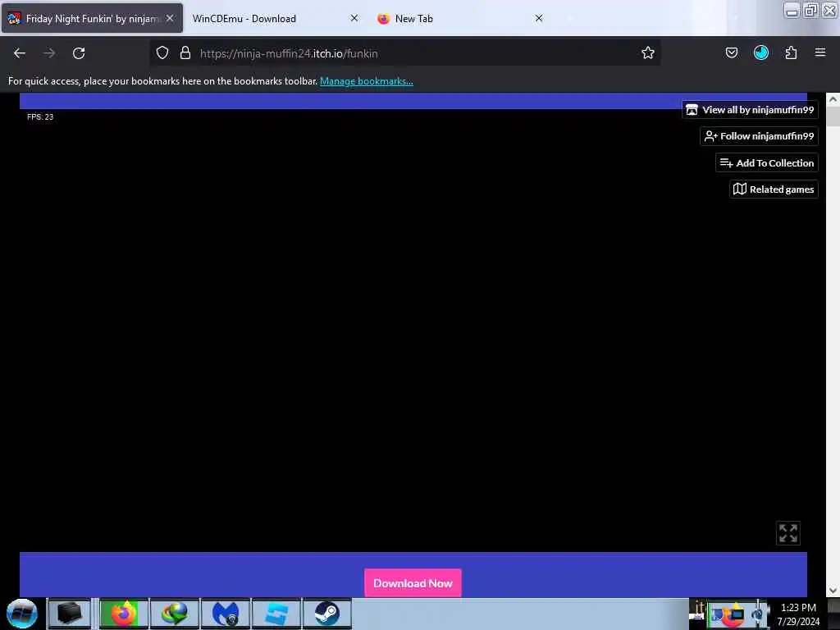Open the Windows Start menu
Viewport: 840px width, 630px height.
tap(22, 614)
